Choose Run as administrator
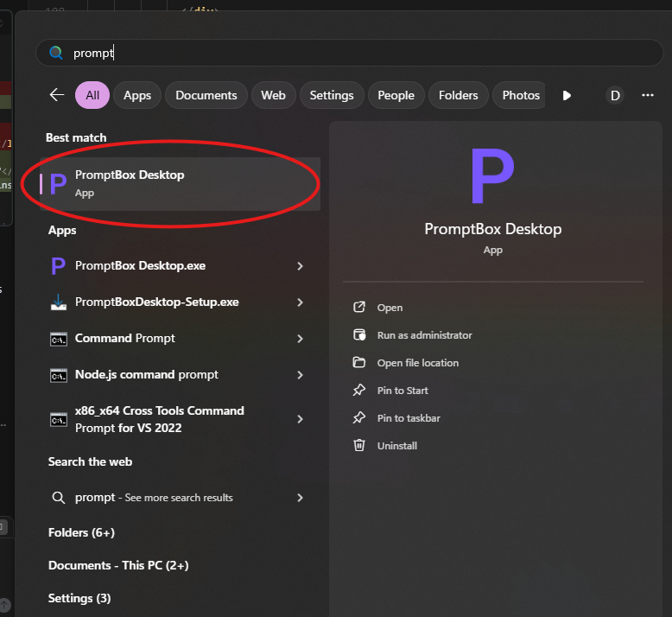The image size is (672, 617). pyautogui.click(x=424, y=335)
